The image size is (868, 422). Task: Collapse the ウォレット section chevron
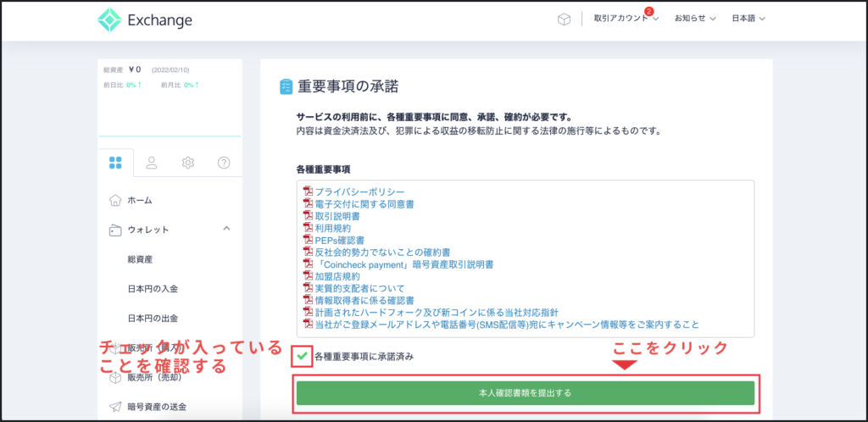pos(226,229)
